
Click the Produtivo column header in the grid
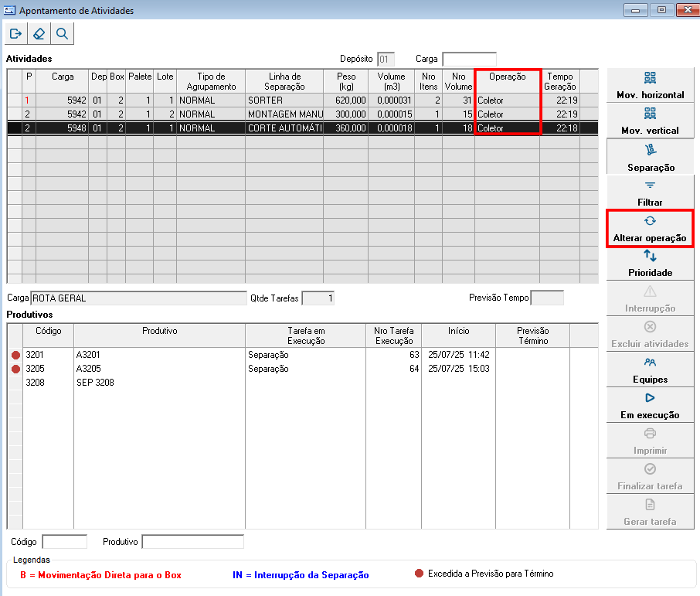159,335
